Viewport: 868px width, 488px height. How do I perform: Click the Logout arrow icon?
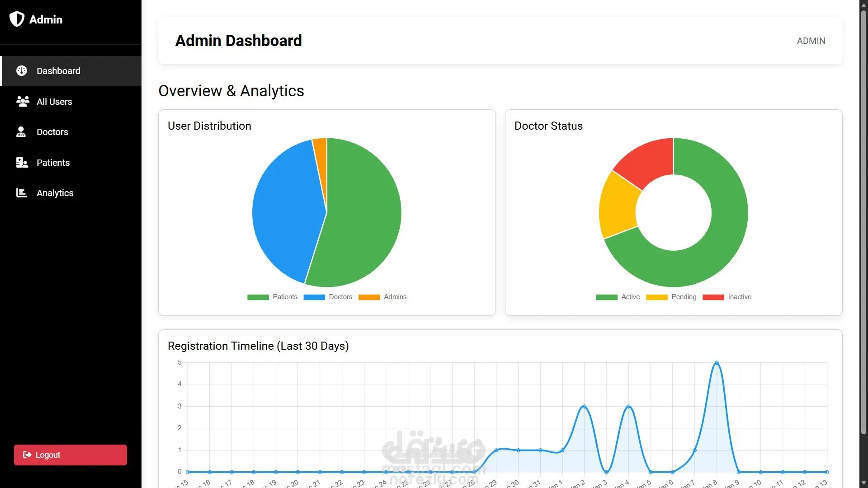(27, 455)
